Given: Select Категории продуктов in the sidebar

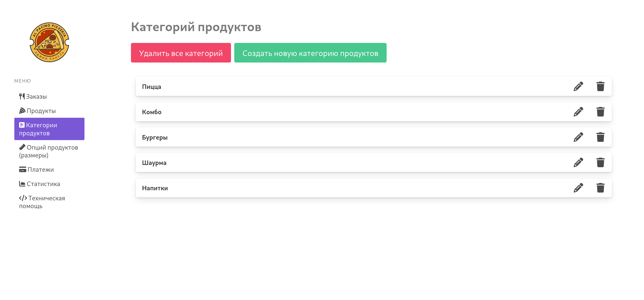Looking at the screenshot, I should 49,129.
